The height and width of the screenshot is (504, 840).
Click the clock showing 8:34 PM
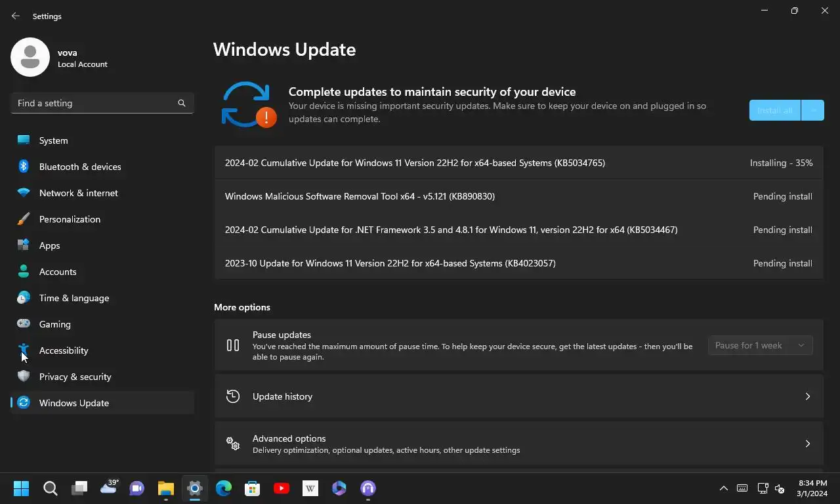[x=812, y=488]
